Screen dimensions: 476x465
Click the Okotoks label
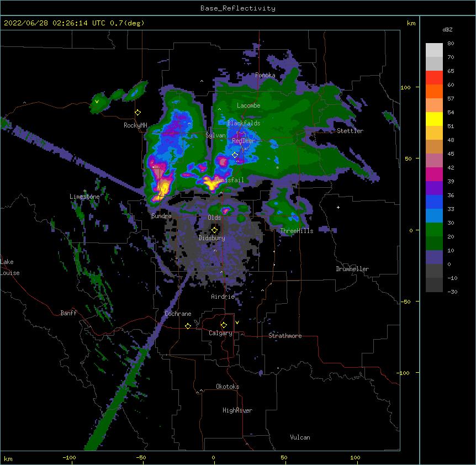coord(228,387)
